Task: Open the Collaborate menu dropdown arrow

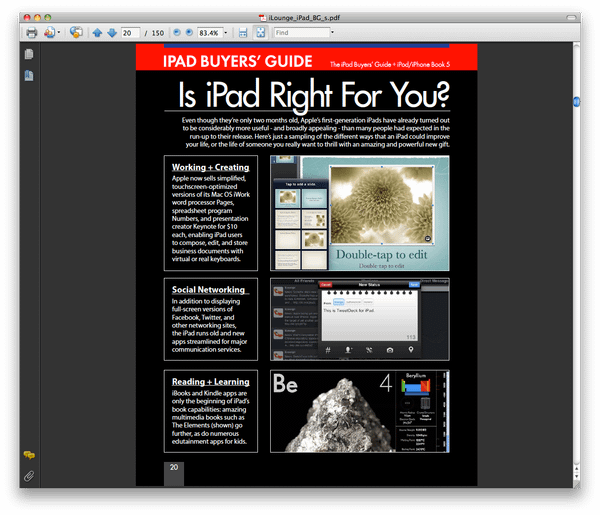Action: [x=59, y=33]
